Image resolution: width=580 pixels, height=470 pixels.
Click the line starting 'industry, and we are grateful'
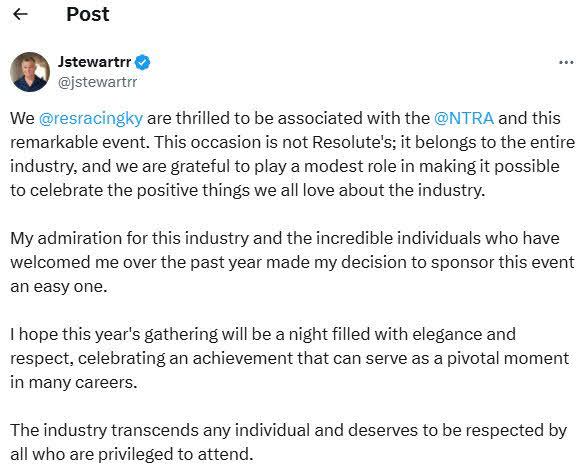(284, 167)
